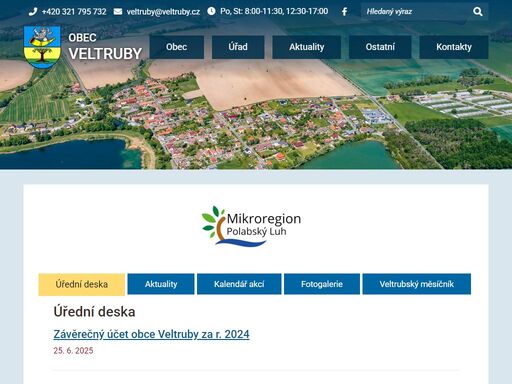Switch to the Veltrubský měsíčník tab
The width and height of the screenshot is (512, 384).
[x=417, y=284]
